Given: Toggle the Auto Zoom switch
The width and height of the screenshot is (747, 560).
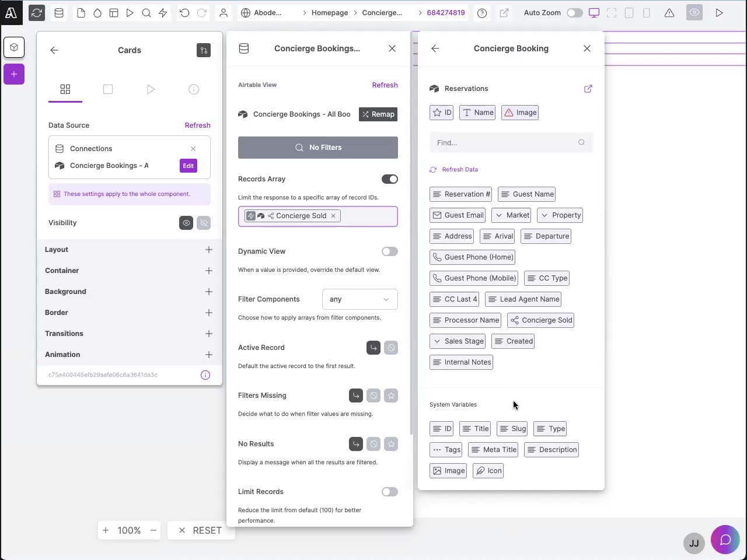Looking at the screenshot, I should tap(575, 13).
